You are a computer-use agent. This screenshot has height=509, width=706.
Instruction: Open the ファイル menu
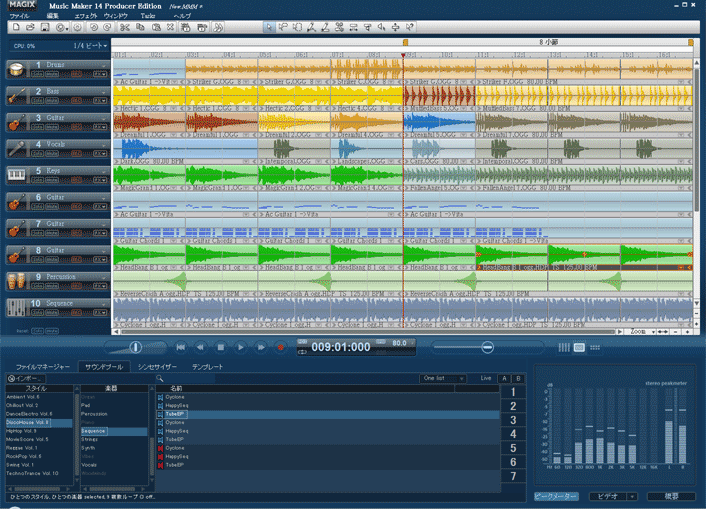point(19,16)
